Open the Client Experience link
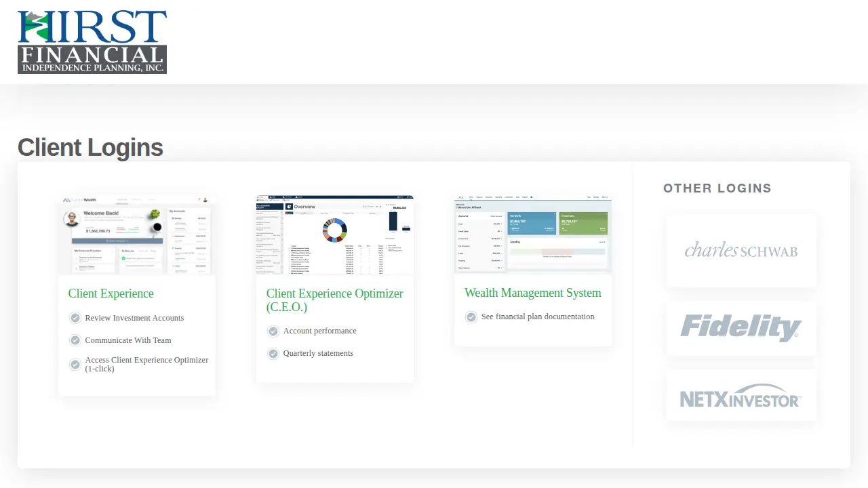The image size is (868, 488). click(111, 293)
